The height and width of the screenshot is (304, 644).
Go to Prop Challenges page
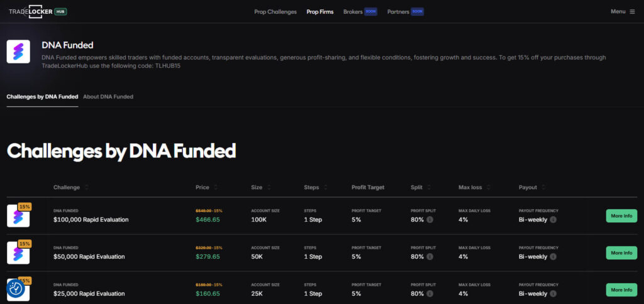[x=275, y=11]
